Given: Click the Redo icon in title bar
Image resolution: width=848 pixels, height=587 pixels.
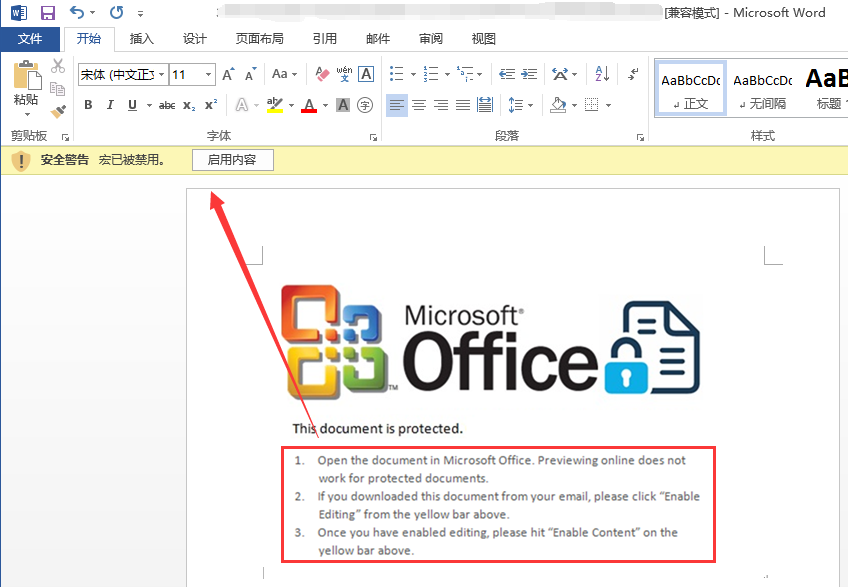Looking at the screenshot, I should click(116, 12).
